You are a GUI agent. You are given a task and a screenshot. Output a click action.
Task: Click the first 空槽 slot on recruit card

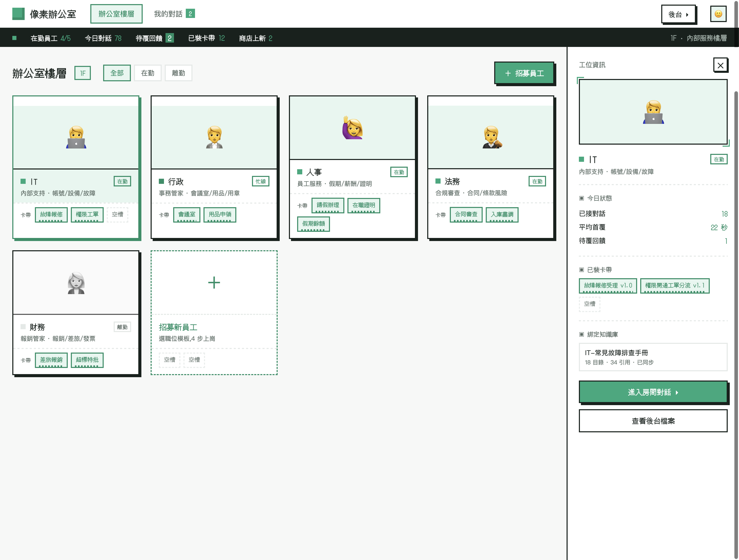[x=169, y=360]
